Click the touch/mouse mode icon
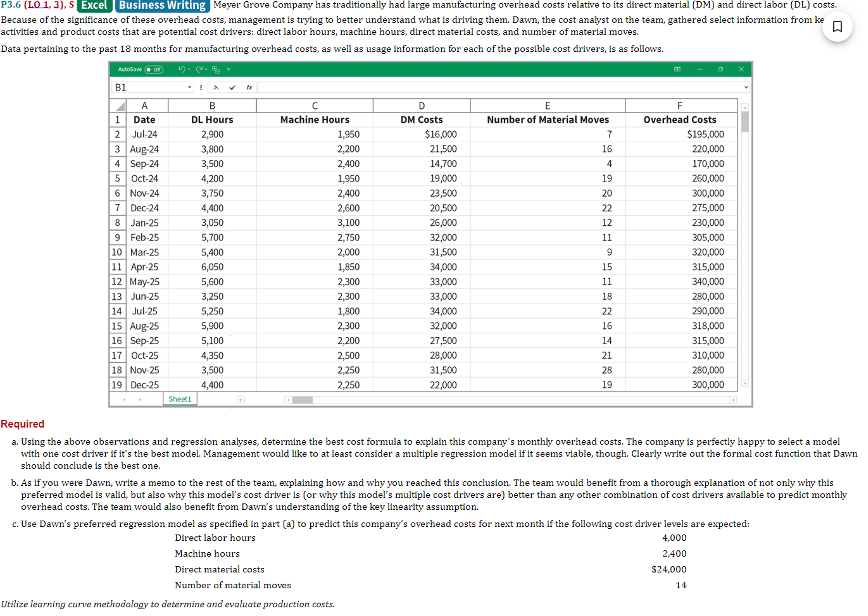 [216, 69]
